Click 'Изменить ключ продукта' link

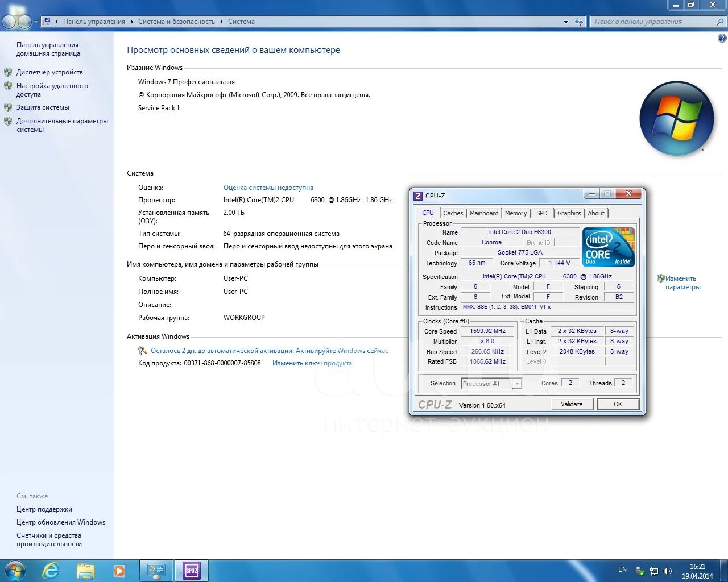312,363
